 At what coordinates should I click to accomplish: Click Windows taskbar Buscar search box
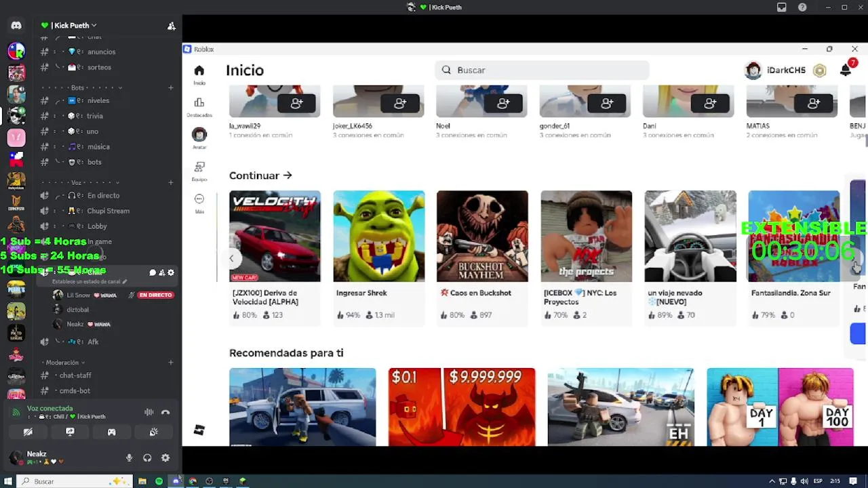pos(73,481)
